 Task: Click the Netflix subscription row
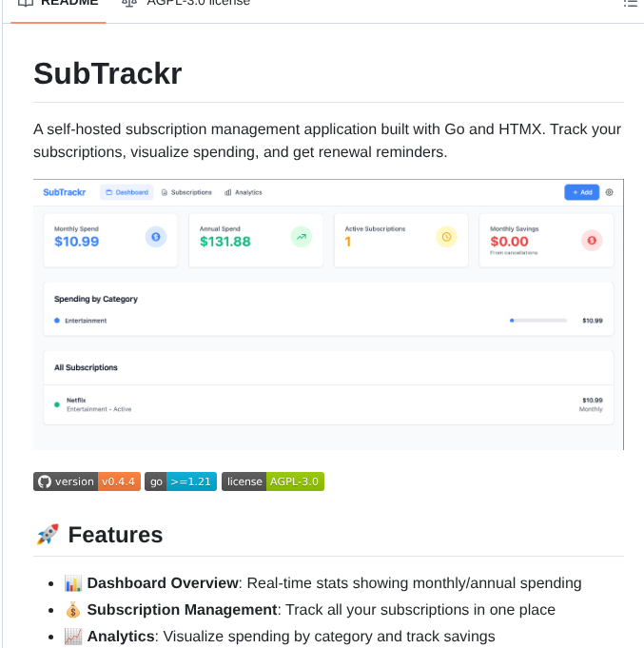328,404
